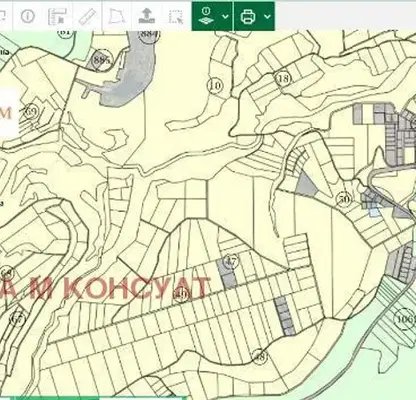This screenshot has height=400, width=416.
Task: Click the layer info icon button
Action: point(207,16)
